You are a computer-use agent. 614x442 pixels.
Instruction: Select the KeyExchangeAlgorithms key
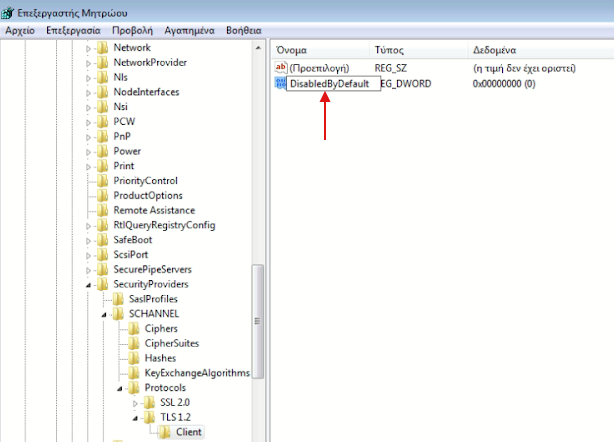[x=196, y=373]
